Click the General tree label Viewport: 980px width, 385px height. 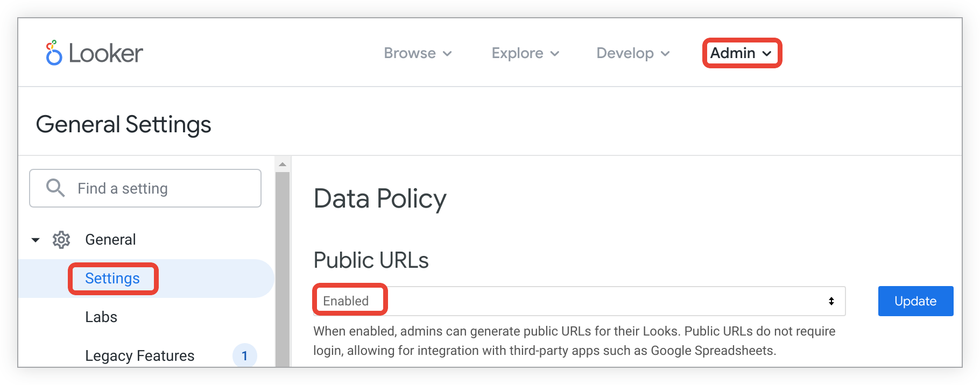pyautogui.click(x=110, y=240)
